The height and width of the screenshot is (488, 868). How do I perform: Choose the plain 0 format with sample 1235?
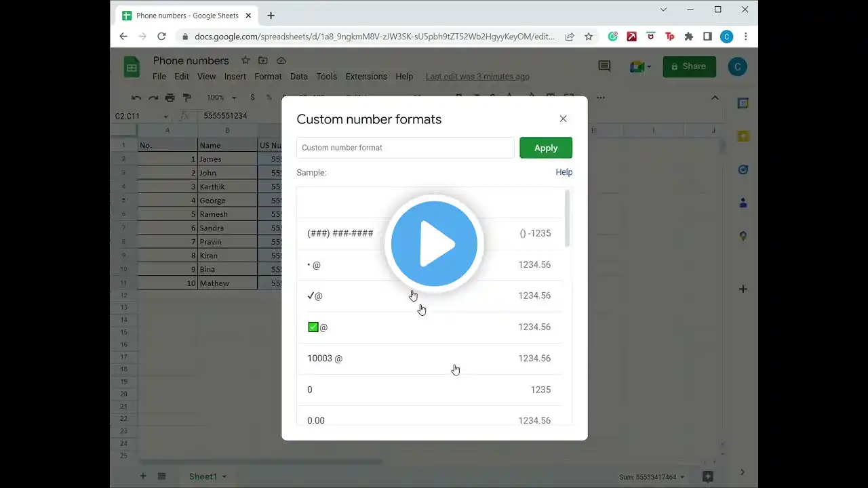pyautogui.click(x=429, y=389)
